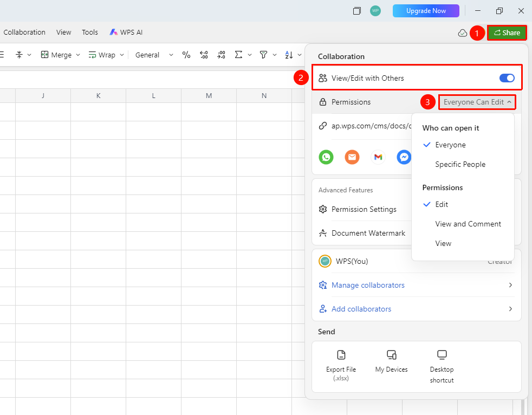Click the Wrap text icon
532x415 pixels.
92,55
